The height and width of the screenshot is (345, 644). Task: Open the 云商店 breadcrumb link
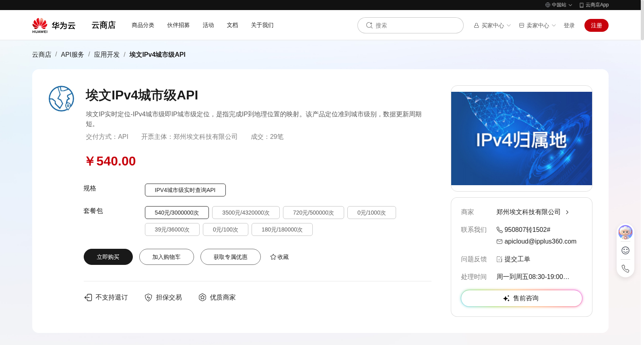[x=42, y=54]
